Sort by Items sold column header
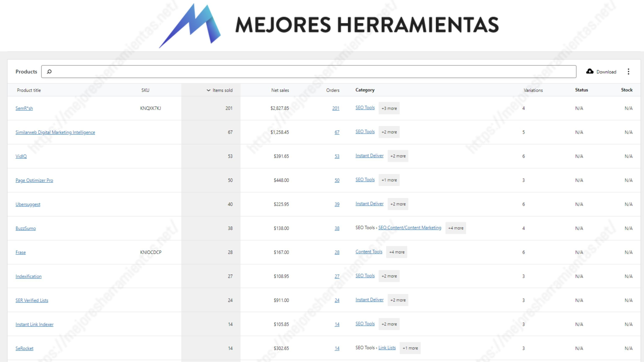The height and width of the screenshot is (362, 644). [219, 90]
